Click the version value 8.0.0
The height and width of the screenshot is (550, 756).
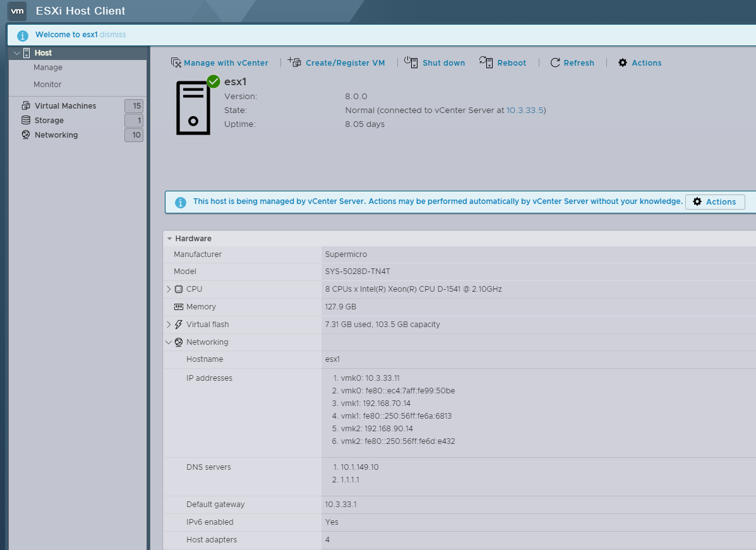(x=356, y=97)
